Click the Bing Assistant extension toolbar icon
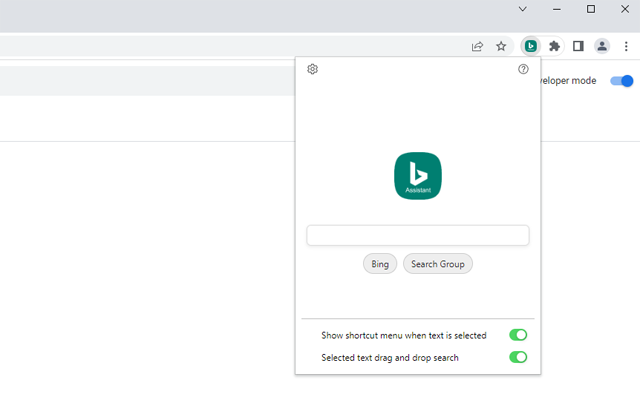Image resolution: width=640 pixels, height=400 pixels. pos(531,46)
